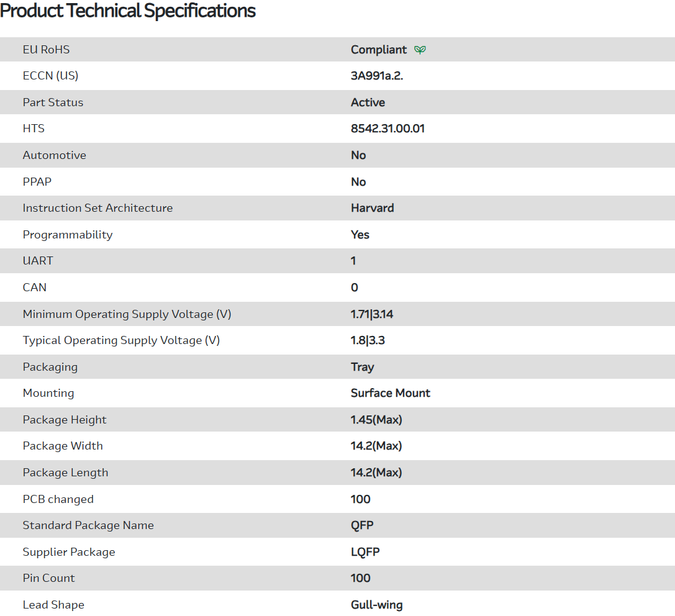Click the UART row label
The height and width of the screenshot is (616, 675).
tap(38, 261)
